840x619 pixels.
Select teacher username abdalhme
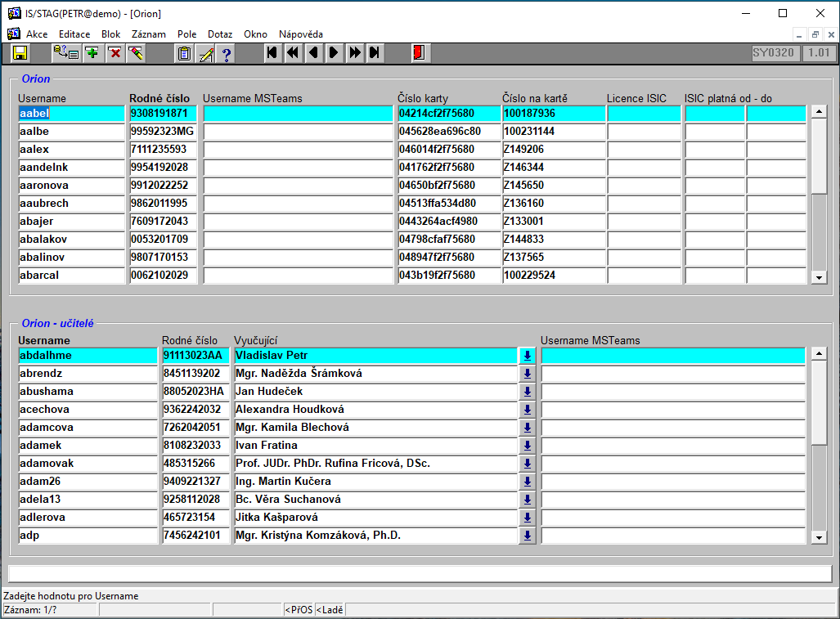pos(88,356)
